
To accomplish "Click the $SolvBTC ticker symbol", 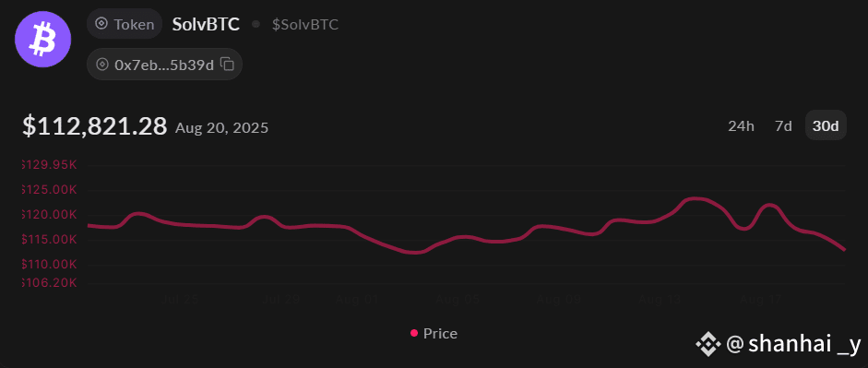I will coord(305,24).
